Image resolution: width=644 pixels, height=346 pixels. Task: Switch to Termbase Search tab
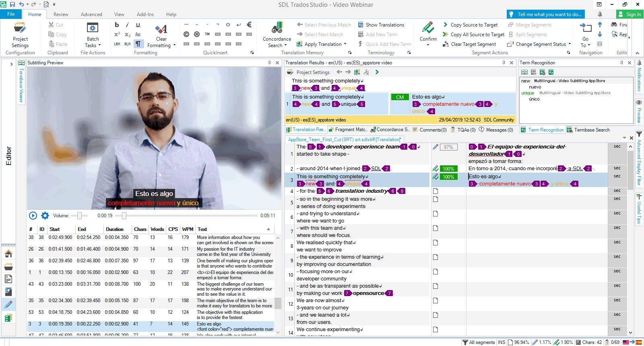[x=588, y=130]
